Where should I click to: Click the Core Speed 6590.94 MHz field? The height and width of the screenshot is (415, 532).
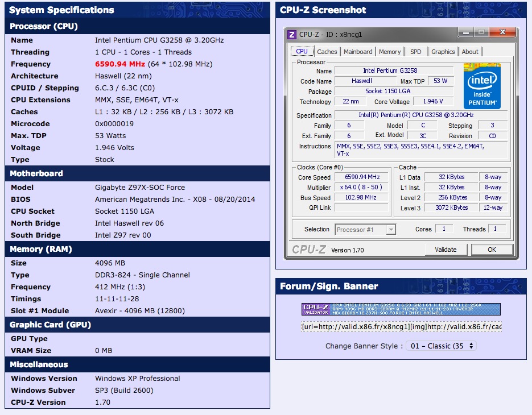click(x=362, y=177)
